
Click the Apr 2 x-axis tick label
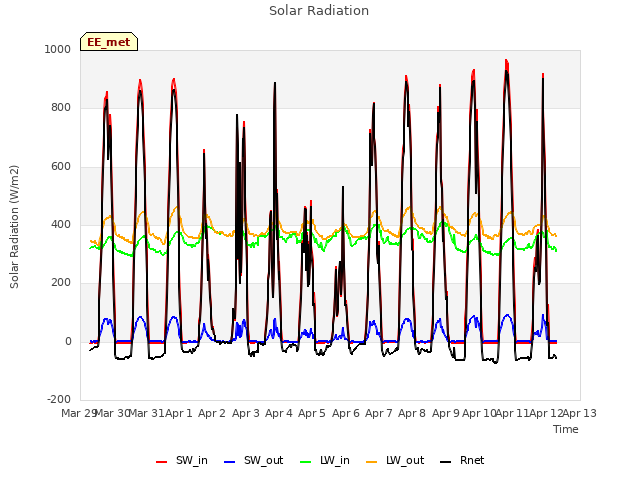click(x=212, y=413)
